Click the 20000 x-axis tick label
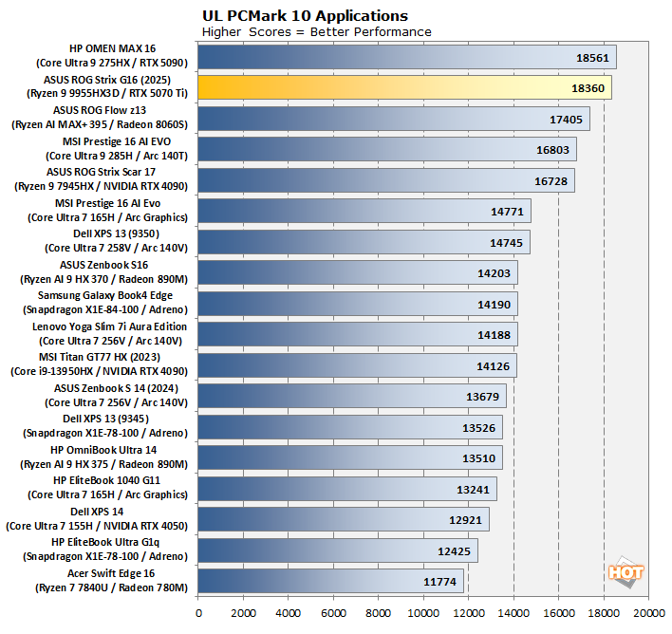Image resolution: width=672 pixels, height=634 pixels. [649, 613]
